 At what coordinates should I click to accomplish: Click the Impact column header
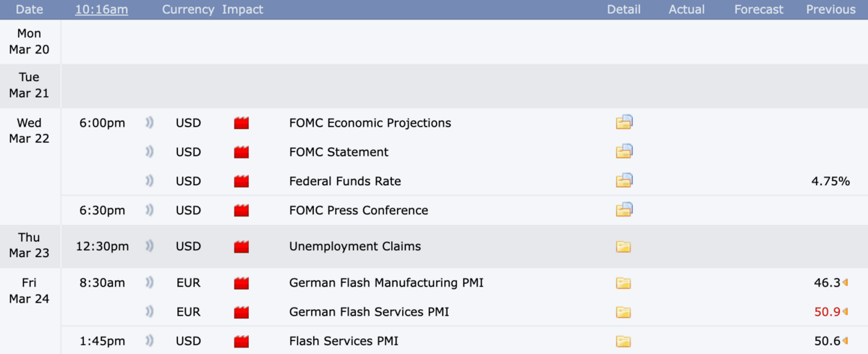pyautogui.click(x=242, y=9)
